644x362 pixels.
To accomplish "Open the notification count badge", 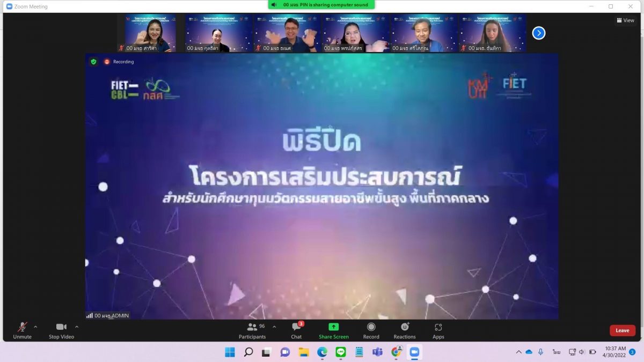I will pos(632,352).
